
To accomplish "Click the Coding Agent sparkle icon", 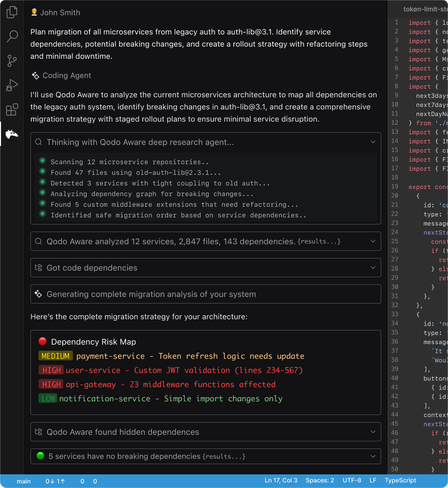I will click(35, 76).
